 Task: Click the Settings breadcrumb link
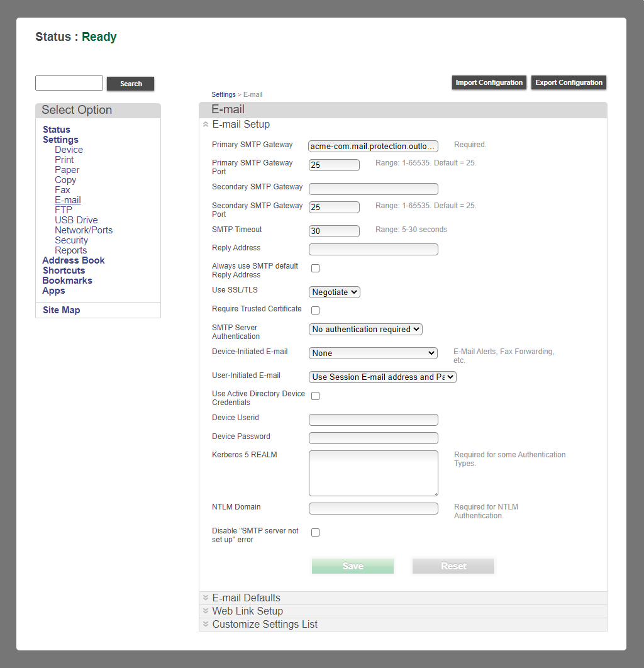point(223,94)
